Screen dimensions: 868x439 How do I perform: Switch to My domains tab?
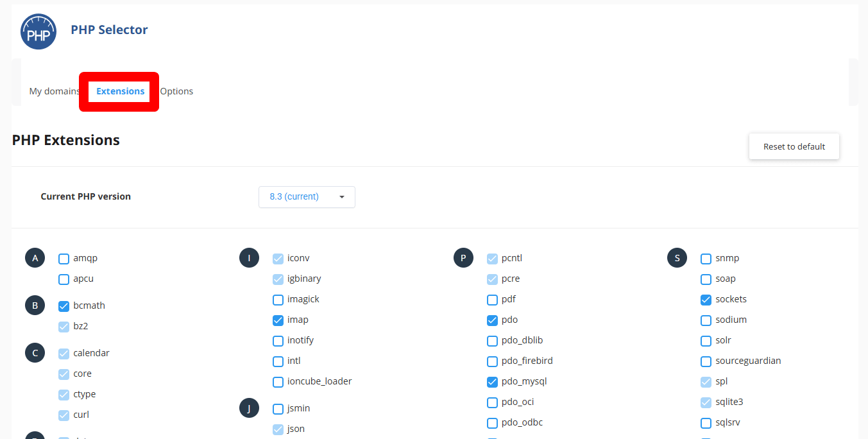coord(55,91)
